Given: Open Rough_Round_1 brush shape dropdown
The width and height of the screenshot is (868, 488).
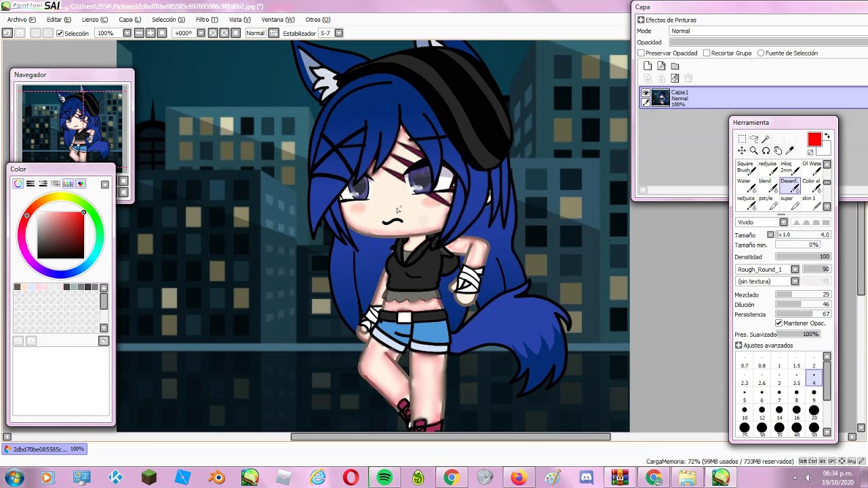Looking at the screenshot, I should pos(795,269).
